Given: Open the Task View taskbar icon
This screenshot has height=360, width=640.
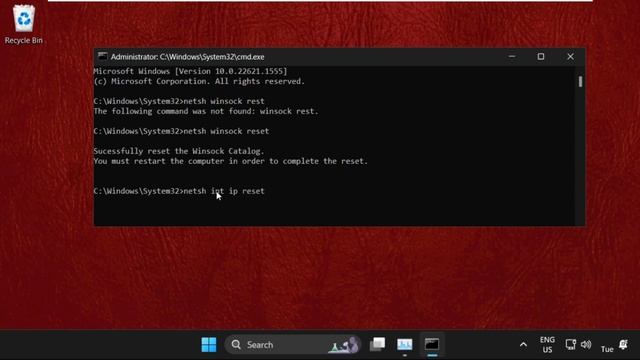Looking at the screenshot, I should [378, 344].
